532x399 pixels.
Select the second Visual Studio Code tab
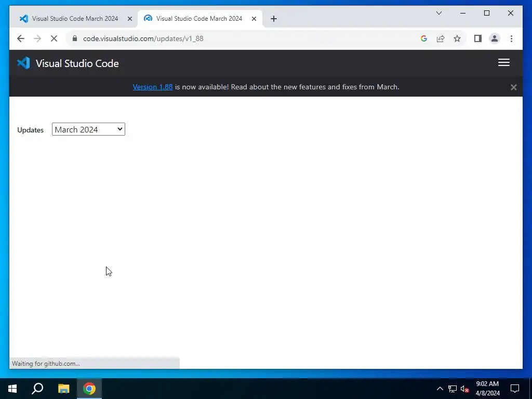[199, 19]
